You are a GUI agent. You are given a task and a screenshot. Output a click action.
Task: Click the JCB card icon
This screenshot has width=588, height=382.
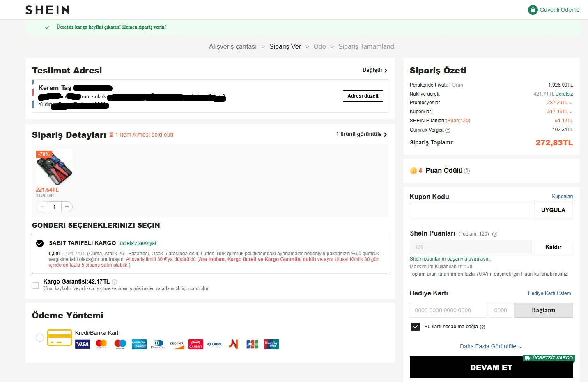pos(253,344)
